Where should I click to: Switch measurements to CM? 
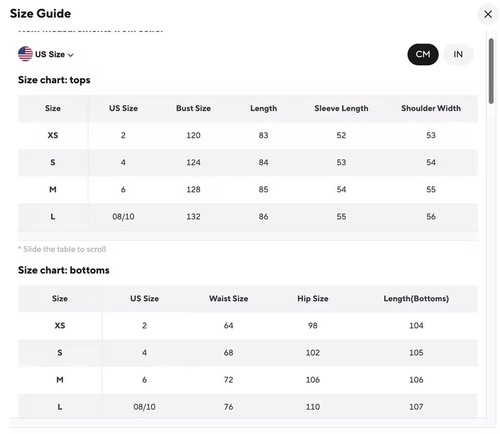tap(423, 54)
